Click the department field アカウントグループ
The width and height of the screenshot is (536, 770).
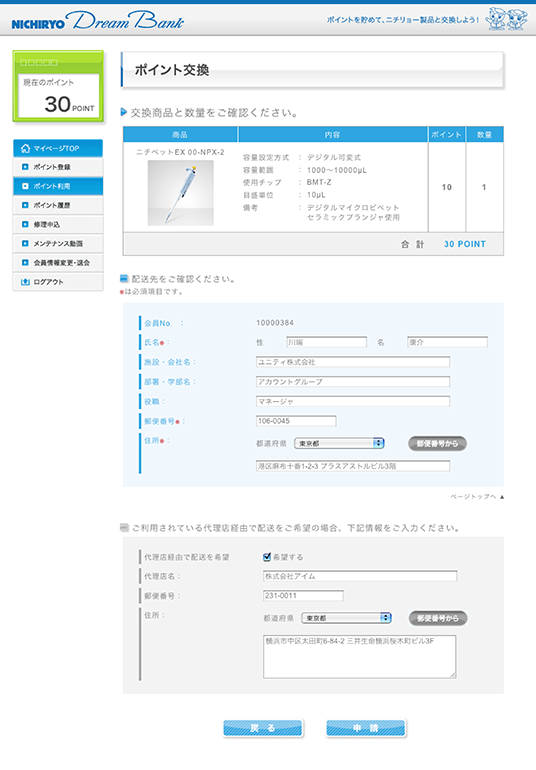(x=353, y=382)
